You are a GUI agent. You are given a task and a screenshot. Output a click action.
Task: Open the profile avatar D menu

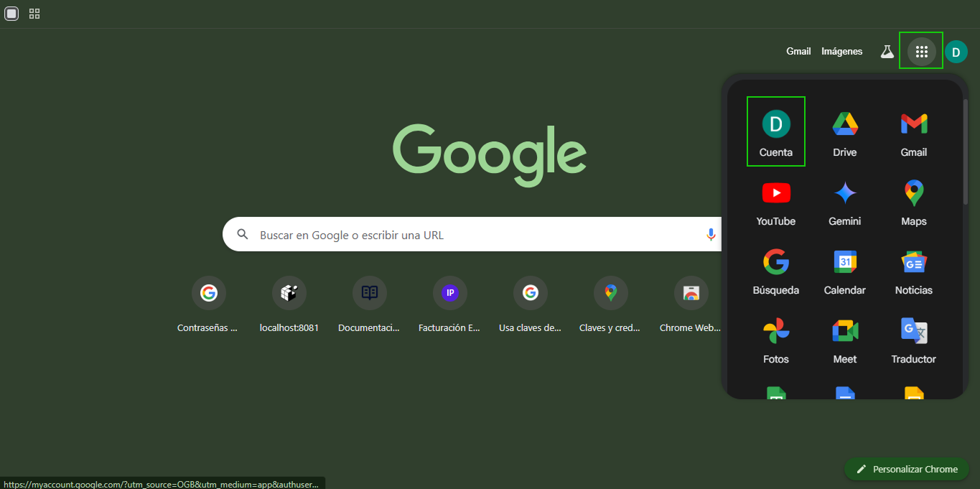click(x=956, y=51)
